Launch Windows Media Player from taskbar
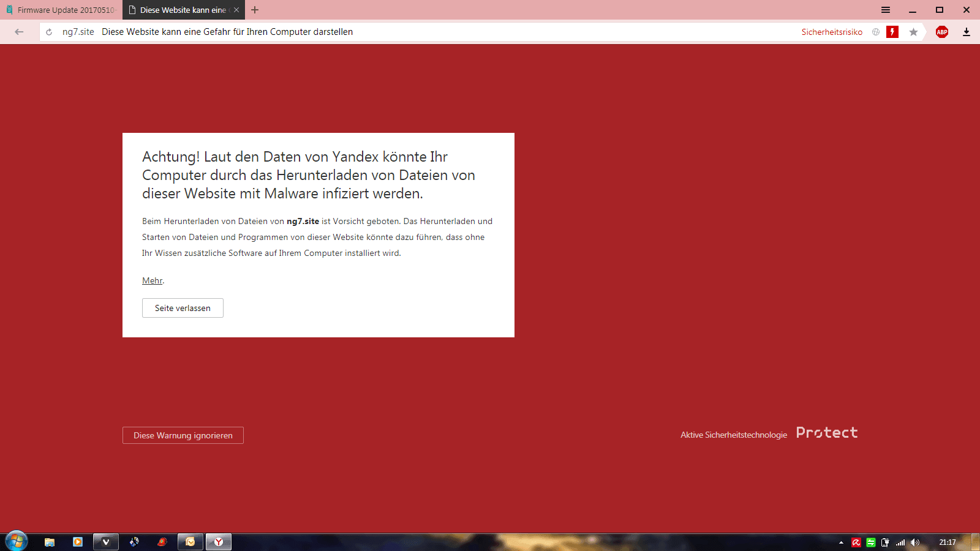The width and height of the screenshot is (980, 551). 78,542
